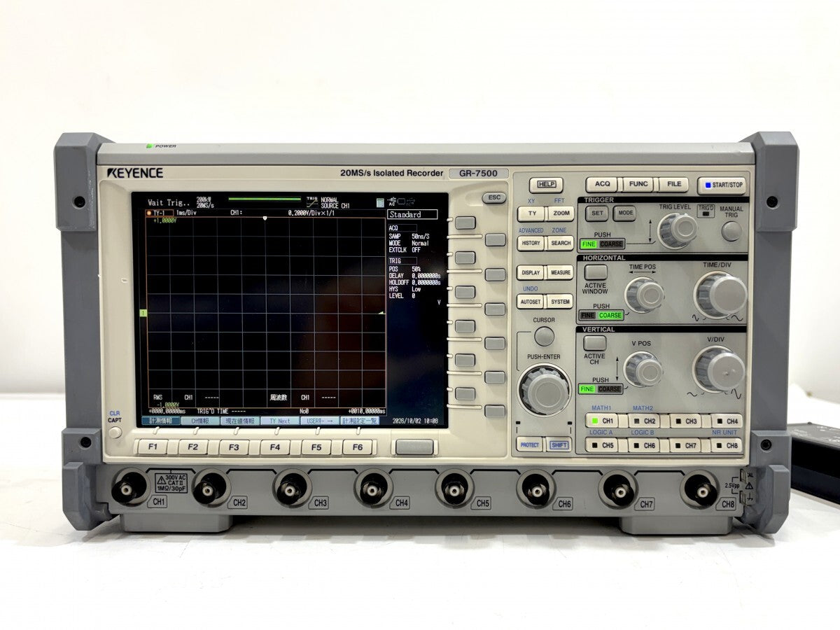Select the ACQ section header on screen
Viewport: 840px width, 630px height.
tap(402, 228)
